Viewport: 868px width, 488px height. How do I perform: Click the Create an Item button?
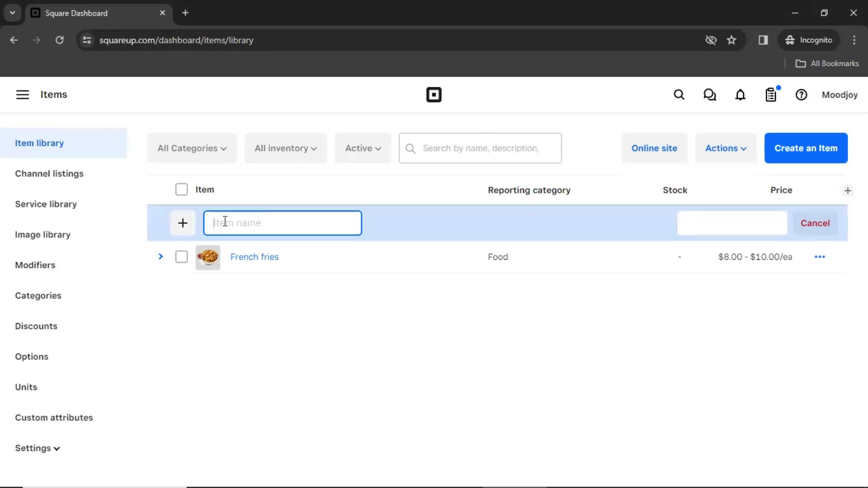(x=806, y=148)
